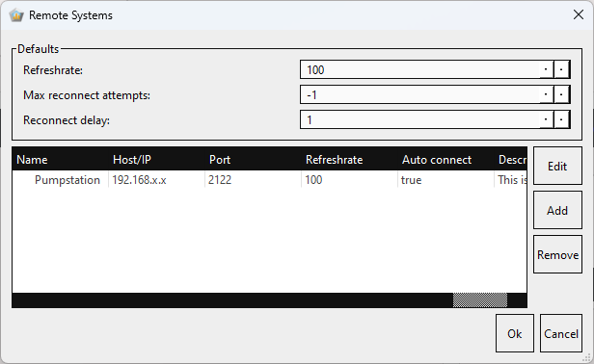Click the Auto connect column header
The height and width of the screenshot is (364, 594).
pos(445,159)
